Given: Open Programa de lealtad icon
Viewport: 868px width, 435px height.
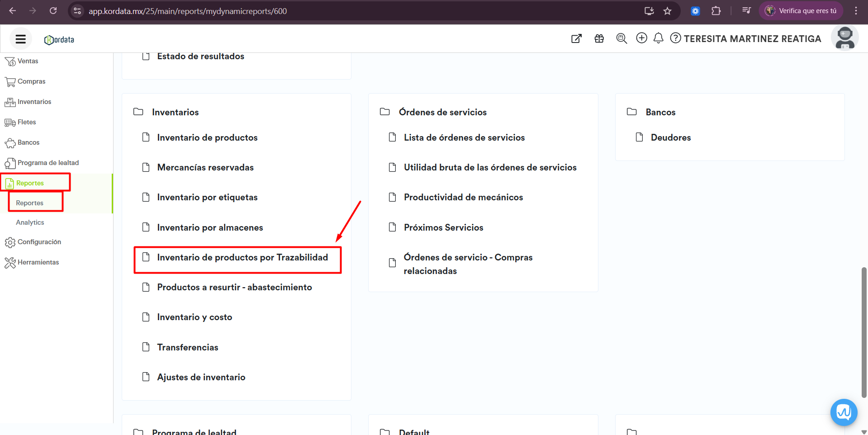Looking at the screenshot, I should tap(10, 163).
